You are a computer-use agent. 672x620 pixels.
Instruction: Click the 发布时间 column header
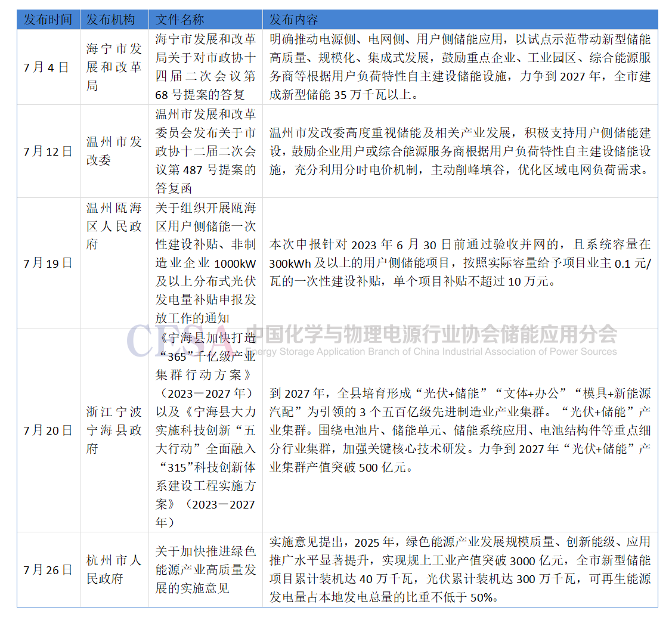coord(48,20)
